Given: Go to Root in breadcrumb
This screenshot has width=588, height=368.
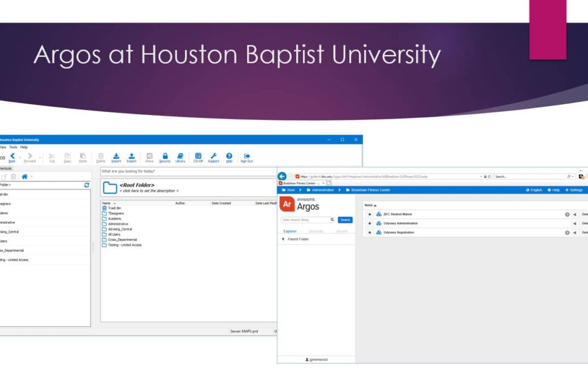Looking at the screenshot, I should [289, 190].
